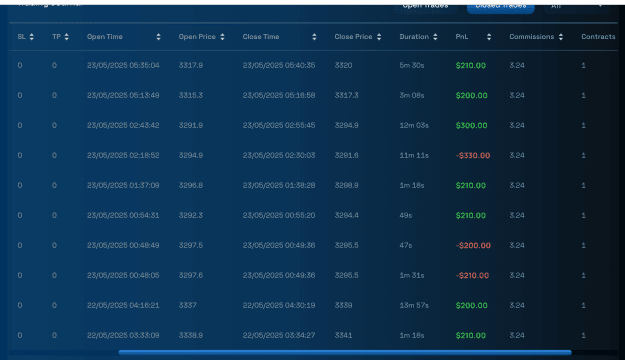Click the PnL header label
This screenshot has height=360, width=625.
[x=462, y=37]
